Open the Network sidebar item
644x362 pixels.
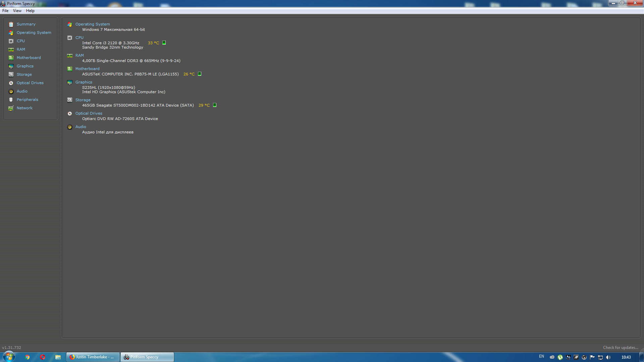coord(24,108)
